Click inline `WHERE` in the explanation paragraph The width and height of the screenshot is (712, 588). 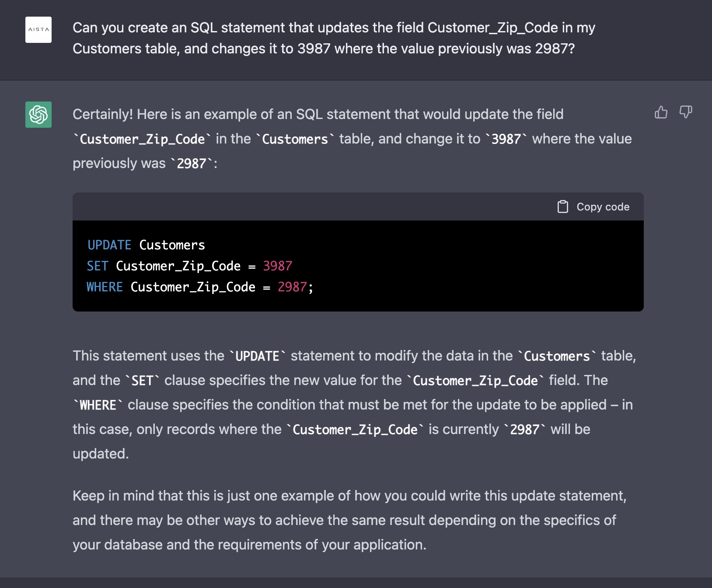pyautogui.click(x=98, y=405)
